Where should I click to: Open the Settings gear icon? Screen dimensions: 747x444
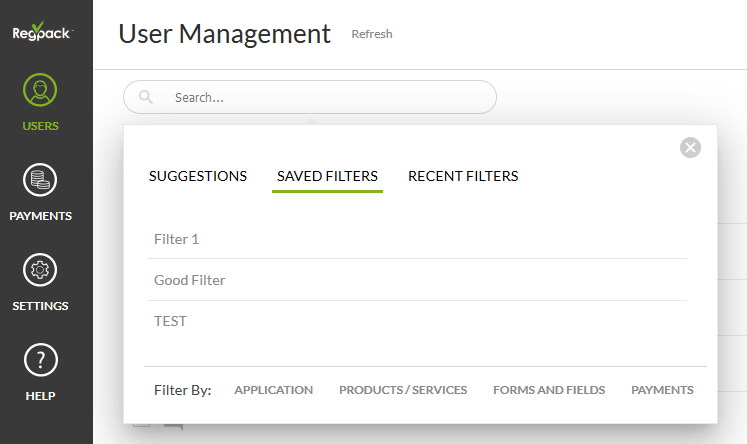41,271
